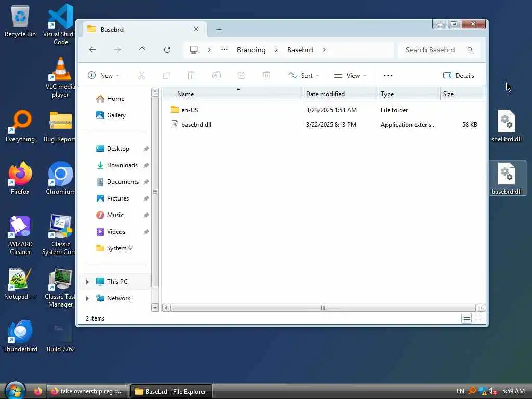Open the View dropdown menu
The width and height of the screenshot is (532, 399).
[x=350, y=76]
